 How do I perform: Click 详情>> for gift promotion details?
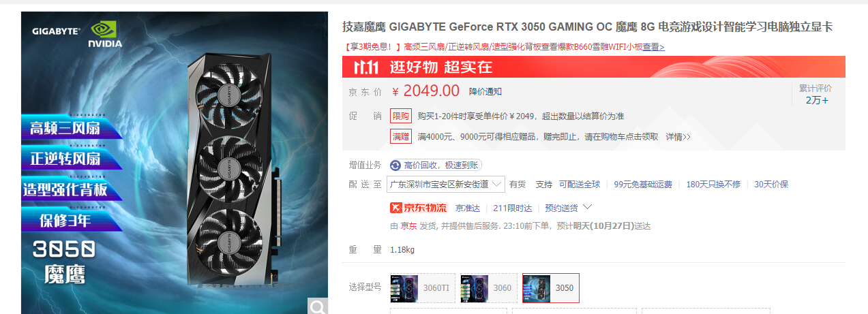pyautogui.click(x=678, y=136)
